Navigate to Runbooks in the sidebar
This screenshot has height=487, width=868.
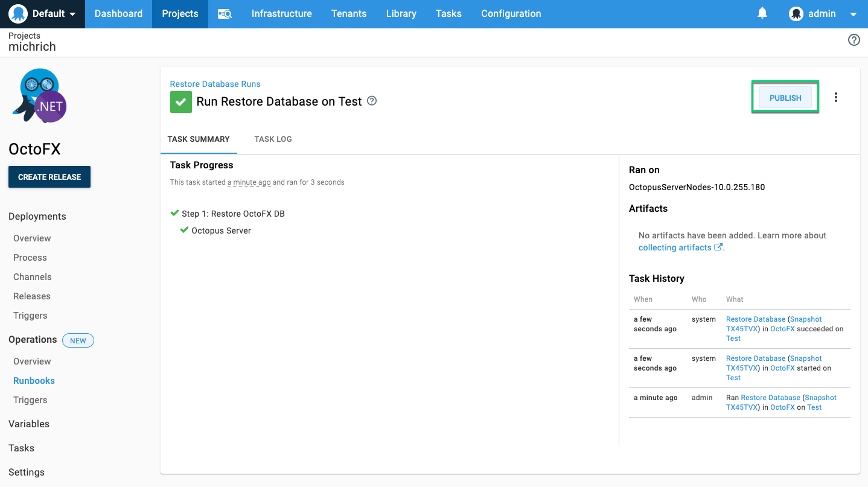(34, 380)
